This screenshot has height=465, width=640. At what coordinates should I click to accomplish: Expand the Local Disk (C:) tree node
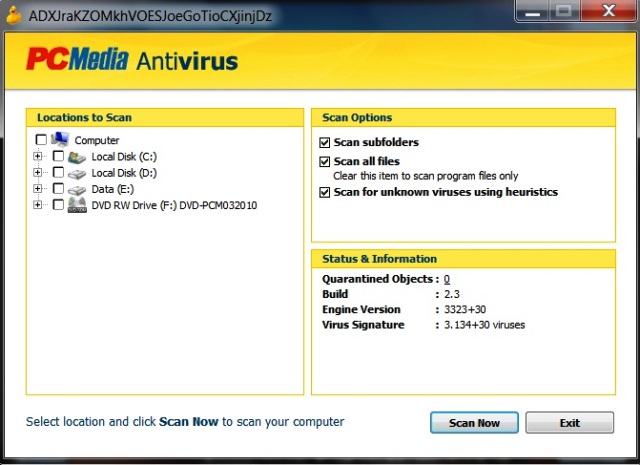(x=38, y=157)
